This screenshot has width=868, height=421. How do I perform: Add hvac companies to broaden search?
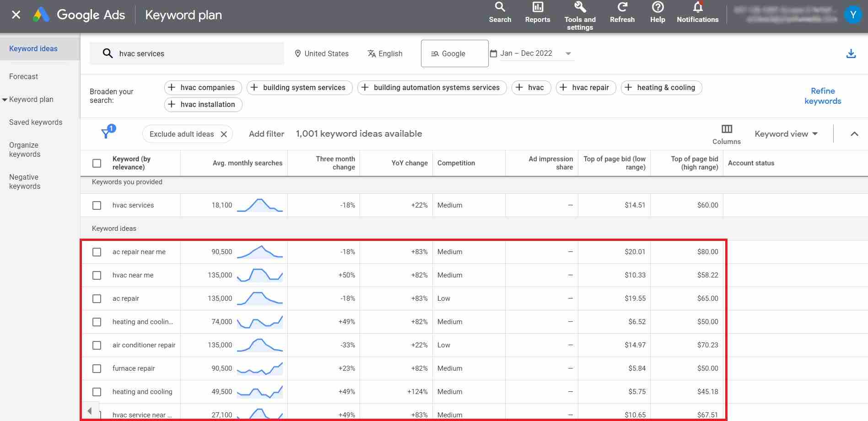point(203,87)
